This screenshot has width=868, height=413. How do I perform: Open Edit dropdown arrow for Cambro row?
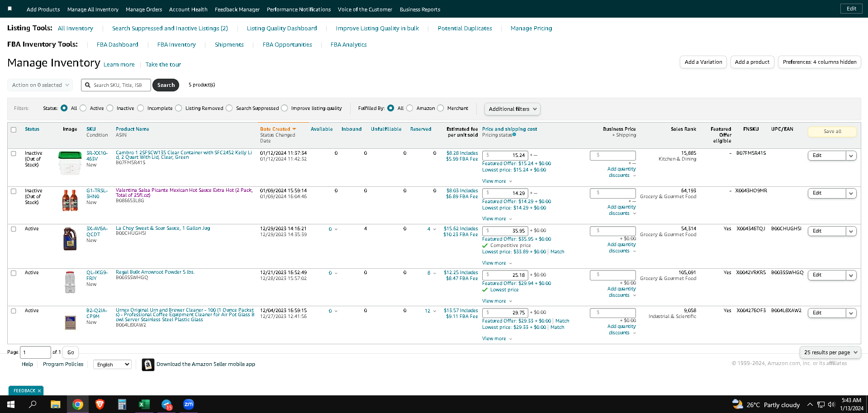click(851, 156)
